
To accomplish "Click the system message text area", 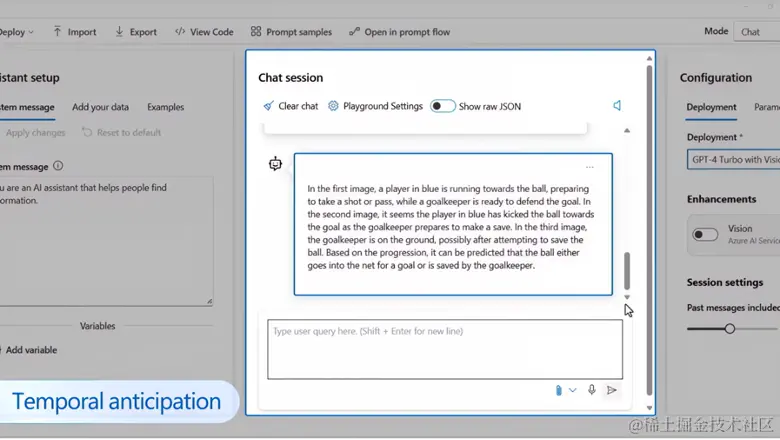I will pyautogui.click(x=106, y=241).
